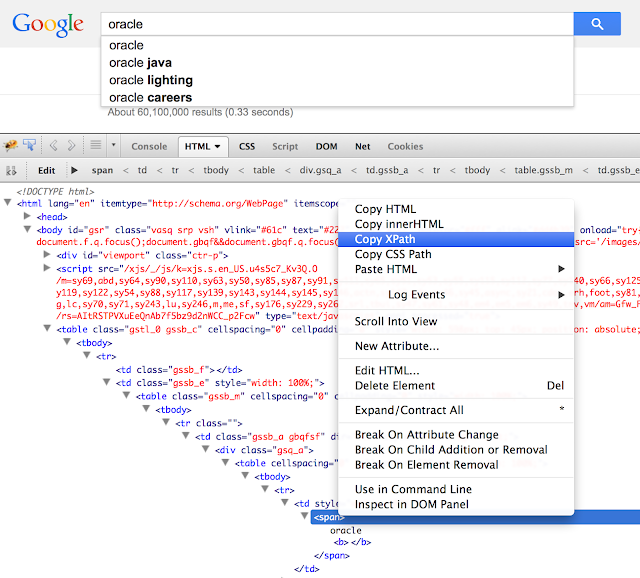Choose Edit HTML... menu entry
Image resolution: width=640 pixels, height=578 pixels.
click(x=456, y=371)
